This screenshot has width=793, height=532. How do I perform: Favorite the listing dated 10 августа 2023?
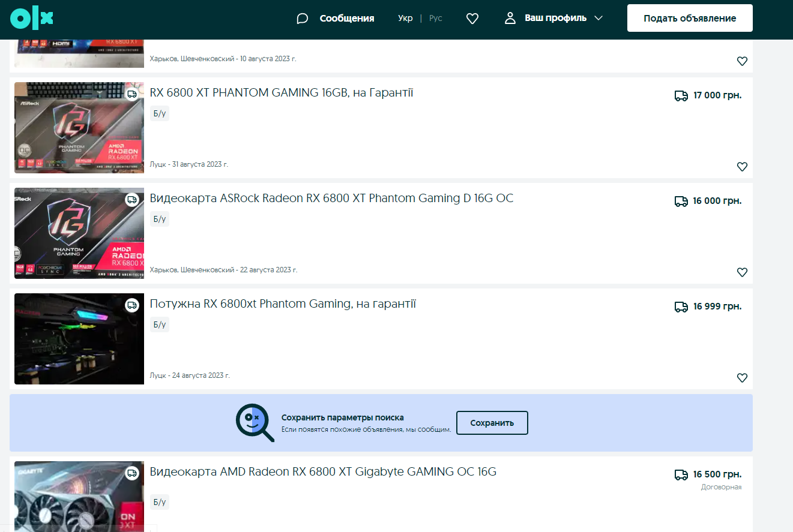click(x=742, y=61)
